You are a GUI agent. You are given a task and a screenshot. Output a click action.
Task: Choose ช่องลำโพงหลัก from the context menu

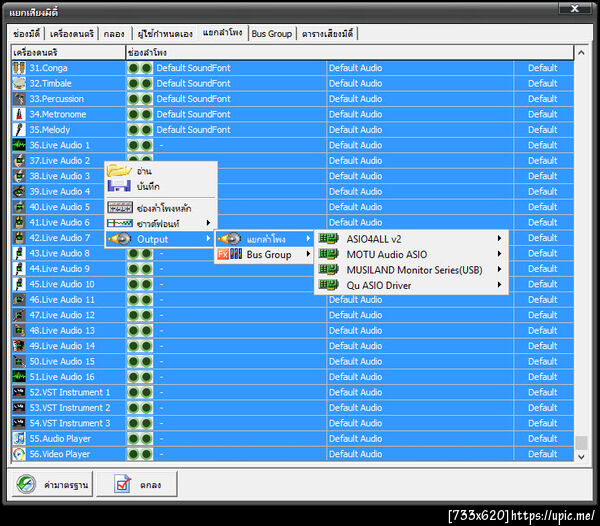tap(160, 208)
